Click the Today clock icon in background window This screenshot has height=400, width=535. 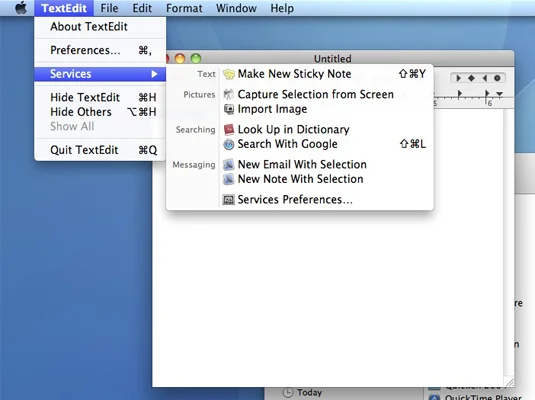tap(288, 392)
